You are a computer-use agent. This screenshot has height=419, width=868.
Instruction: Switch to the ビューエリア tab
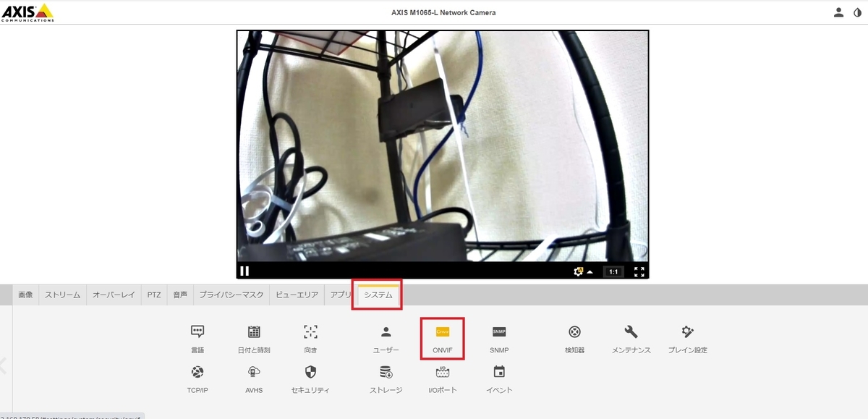(x=297, y=295)
